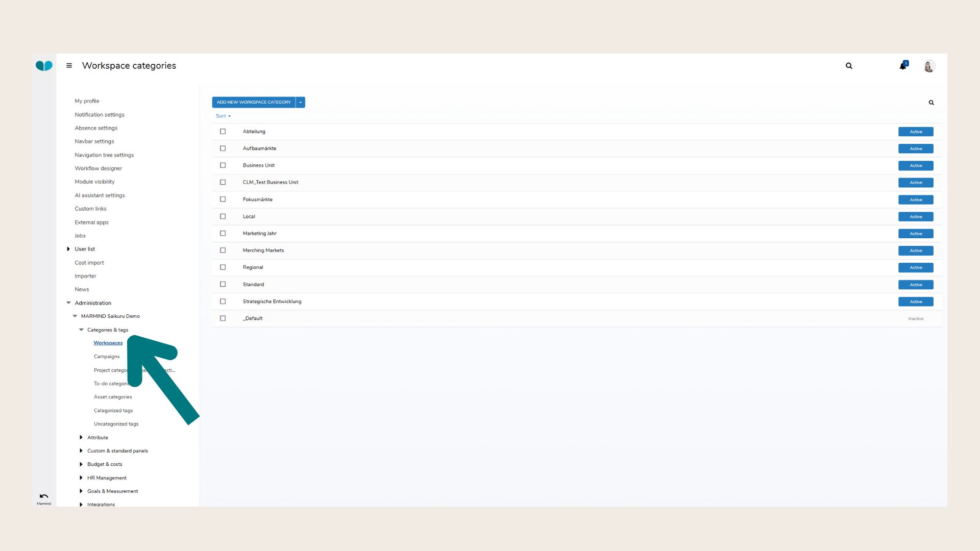Toggle the hamburger menu icon

tap(69, 66)
